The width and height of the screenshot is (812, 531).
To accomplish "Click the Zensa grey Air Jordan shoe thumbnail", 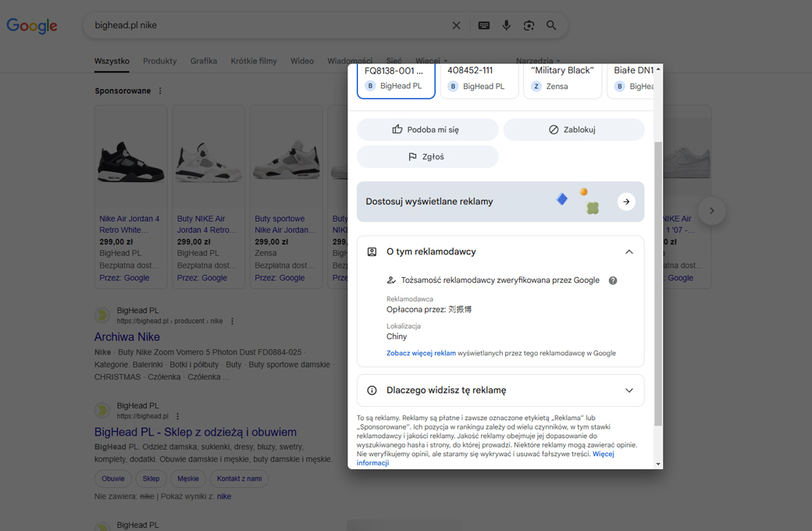I will [x=286, y=159].
